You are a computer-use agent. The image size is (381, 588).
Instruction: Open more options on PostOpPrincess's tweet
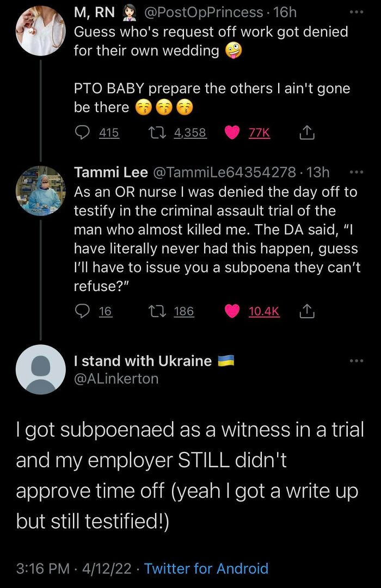[x=357, y=12]
